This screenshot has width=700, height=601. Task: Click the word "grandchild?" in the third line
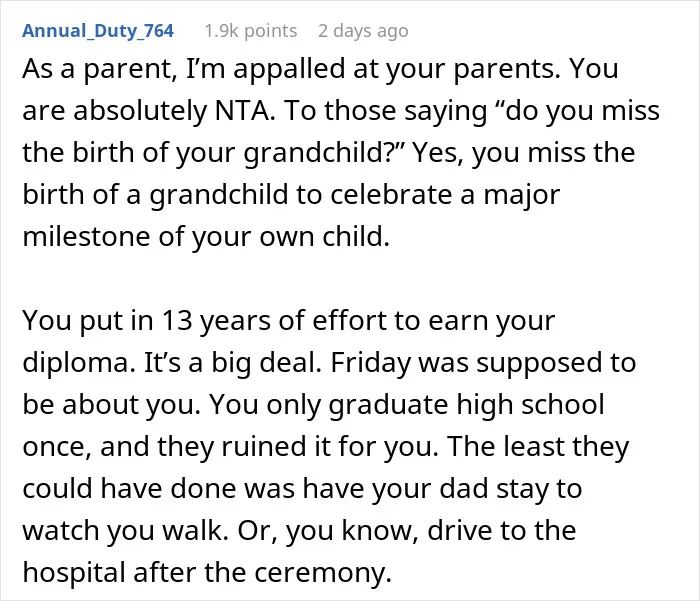click(323, 153)
